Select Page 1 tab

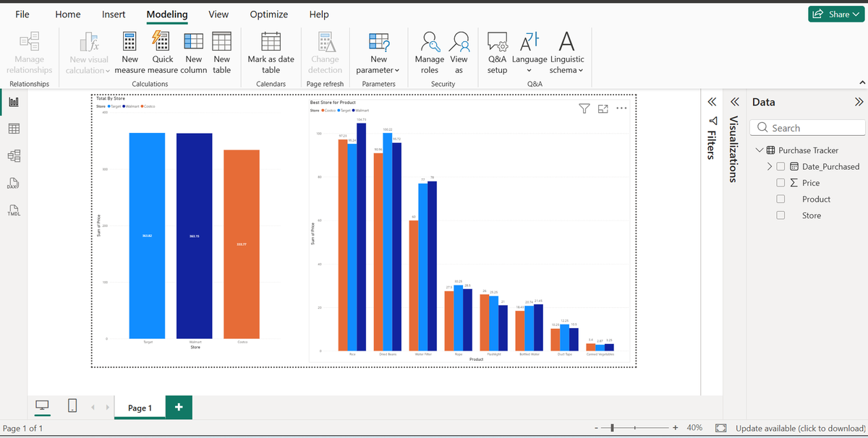(140, 408)
